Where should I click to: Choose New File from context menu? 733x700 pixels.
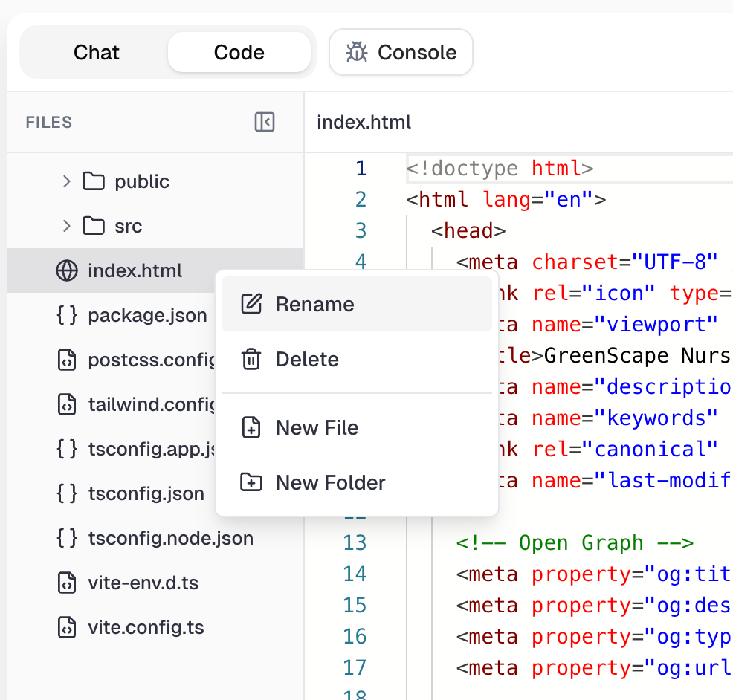357,427
